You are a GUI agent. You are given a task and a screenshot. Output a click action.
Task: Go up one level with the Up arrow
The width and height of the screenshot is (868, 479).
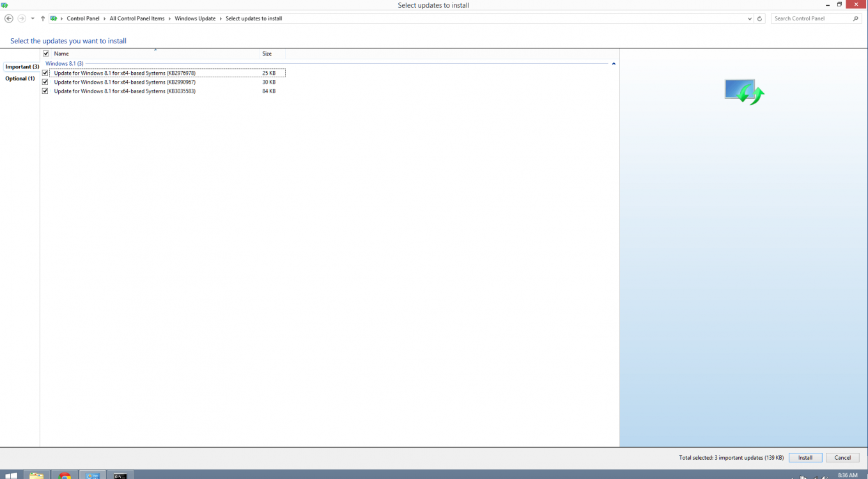(43, 19)
